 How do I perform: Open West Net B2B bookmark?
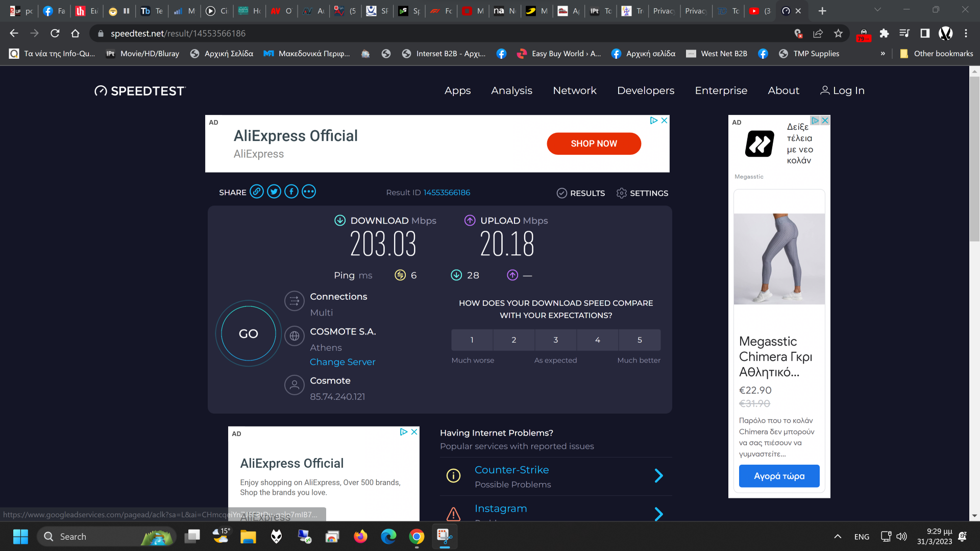(x=717, y=54)
